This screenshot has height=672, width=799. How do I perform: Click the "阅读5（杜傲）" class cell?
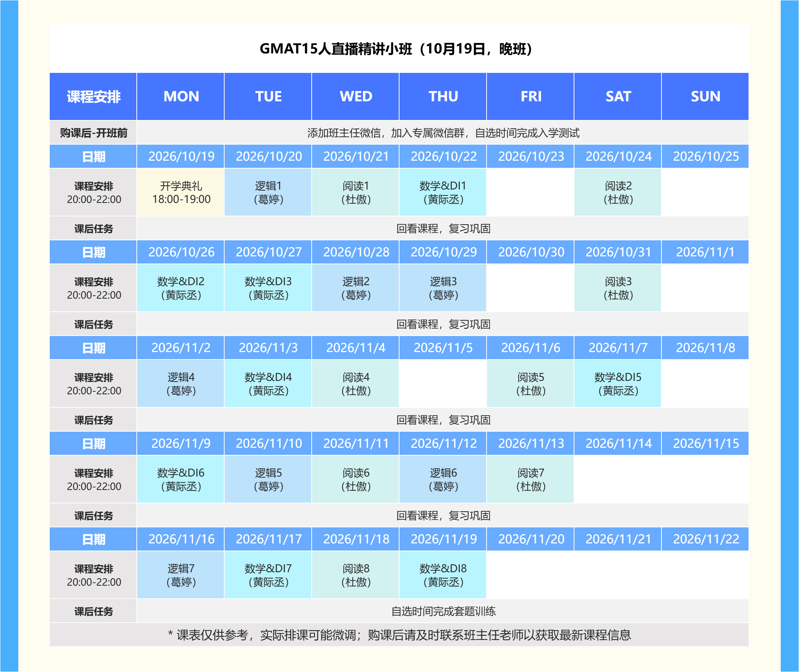pyautogui.click(x=531, y=383)
